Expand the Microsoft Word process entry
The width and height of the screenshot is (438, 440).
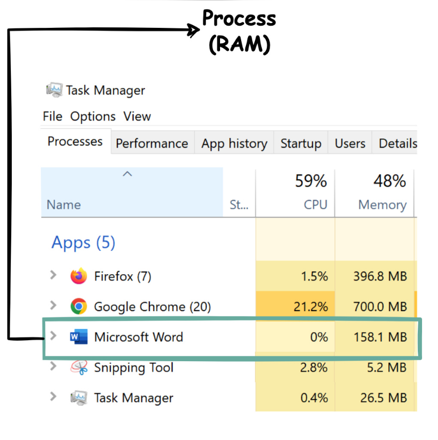pyautogui.click(x=53, y=336)
